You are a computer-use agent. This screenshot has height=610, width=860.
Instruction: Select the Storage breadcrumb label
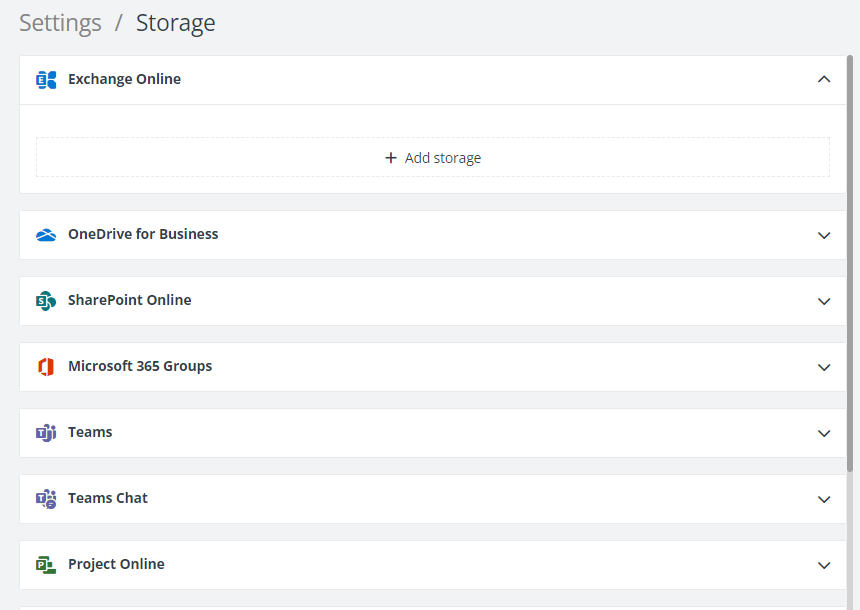175,23
